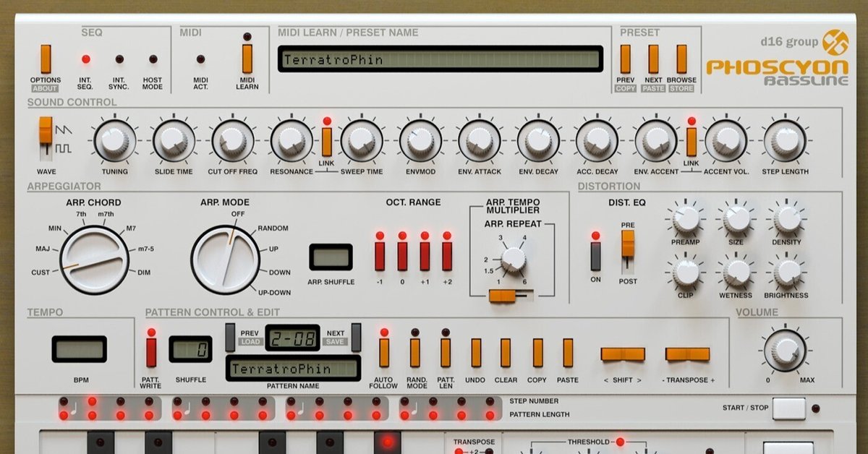Toggle the RAND. MODE button

pos(415,352)
